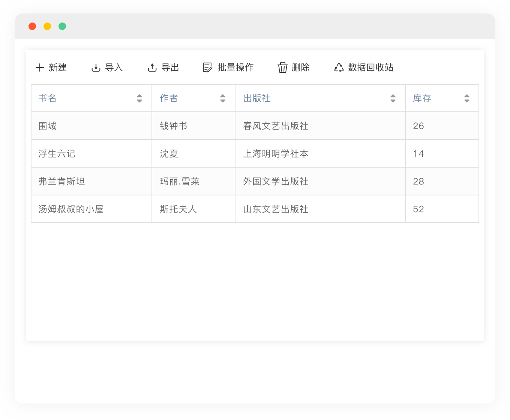The image size is (510, 420).
Task: Sort by 出版社 using its sort arrows
Action: (393, 98)
